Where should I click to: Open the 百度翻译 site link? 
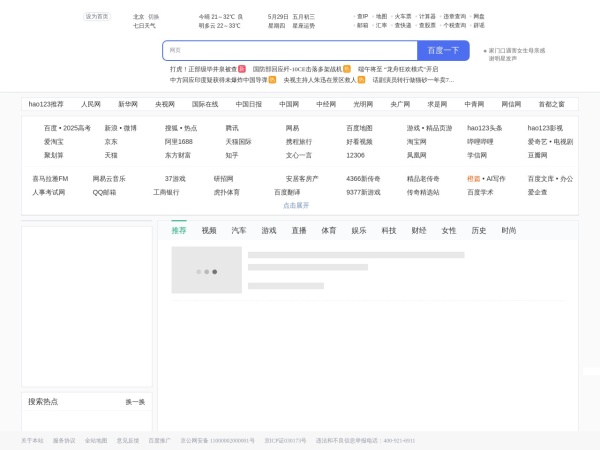287,192
